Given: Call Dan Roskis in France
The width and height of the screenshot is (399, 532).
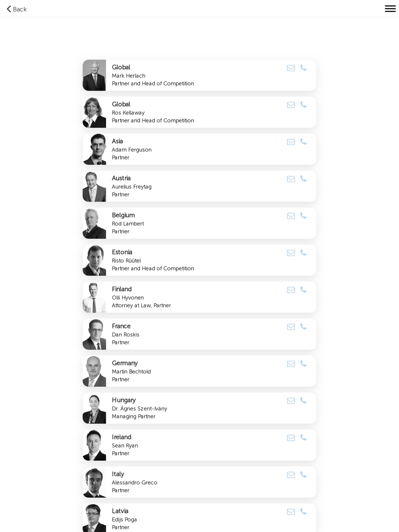Looking at the screenshot, I should pyautogui.click(x=303, y=327).
